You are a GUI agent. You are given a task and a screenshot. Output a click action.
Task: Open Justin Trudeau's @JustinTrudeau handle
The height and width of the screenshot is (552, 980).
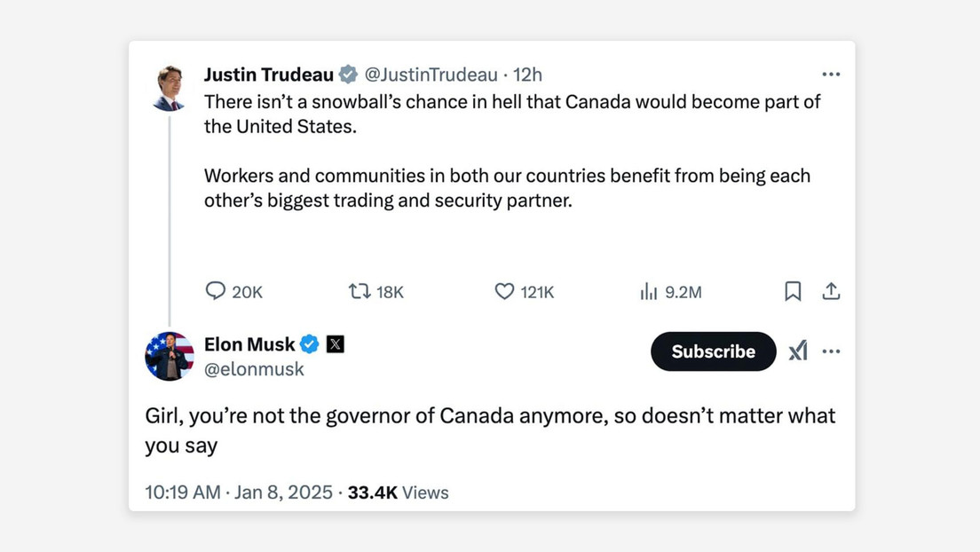point(431,75)
